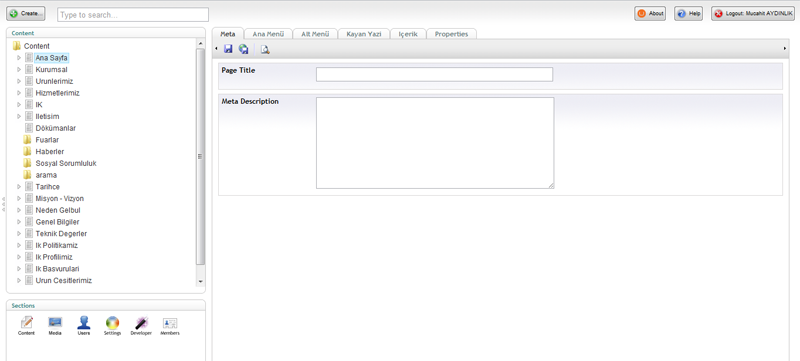Viewport: 800px width, 361px height.
Task: Click the Haberler folder icon
Action: (28, 151)
